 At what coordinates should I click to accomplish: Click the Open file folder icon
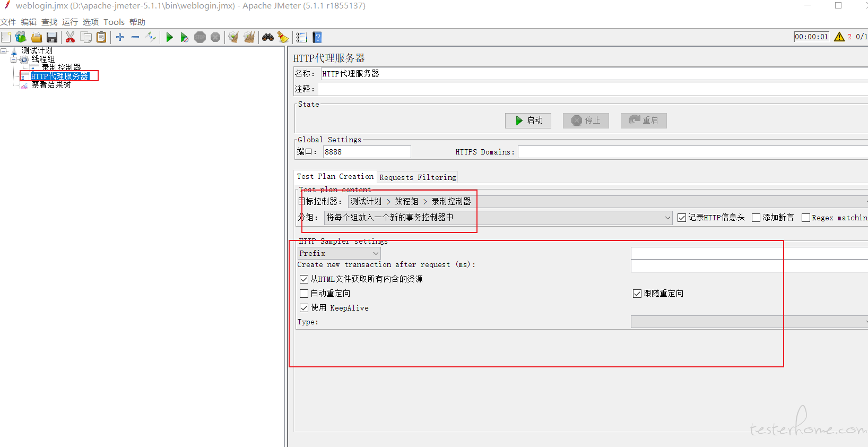pyautogui.click(x=37, y=37)
